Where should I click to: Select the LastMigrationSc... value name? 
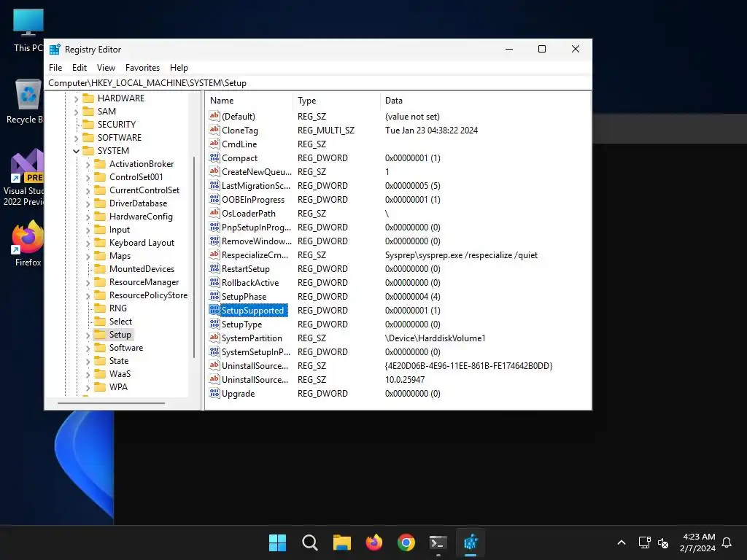coord(256,186)
